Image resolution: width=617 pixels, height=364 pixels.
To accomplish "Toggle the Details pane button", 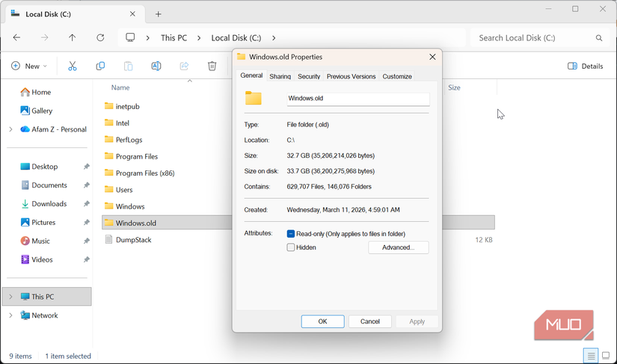I will click(585, 66).
